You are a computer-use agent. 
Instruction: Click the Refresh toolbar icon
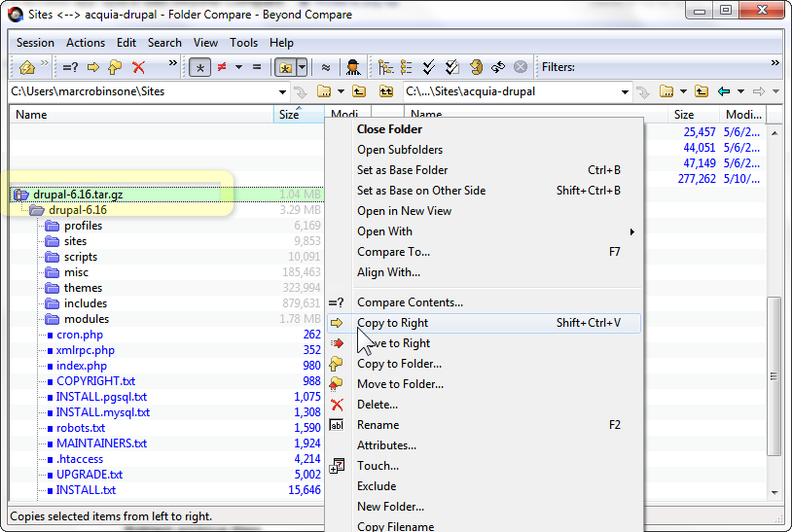476,67
